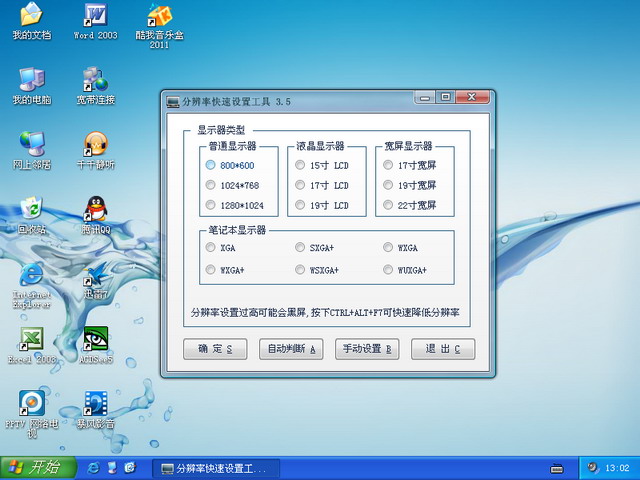Open 酷我音乐盒 2011 desktop icon
Image resolution: width=640 pixels, height=480 pixels.
pyautogui.click(x=160, y=26)
